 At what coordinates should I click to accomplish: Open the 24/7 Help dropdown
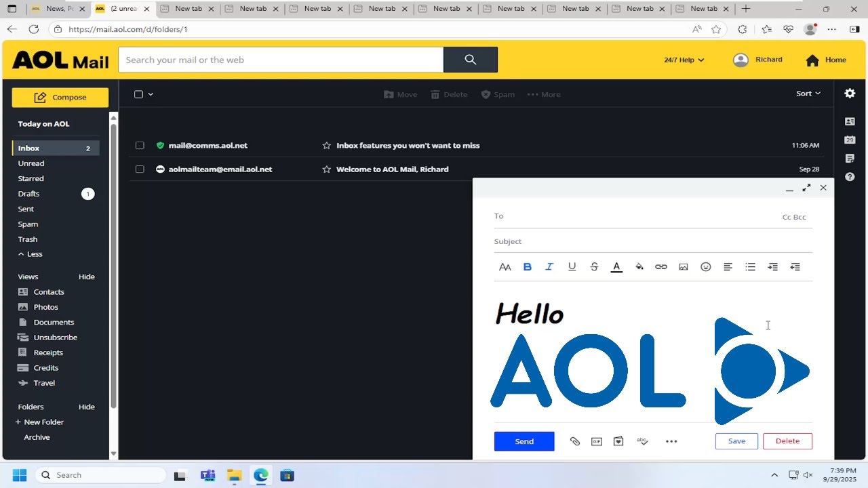[684, 60]
